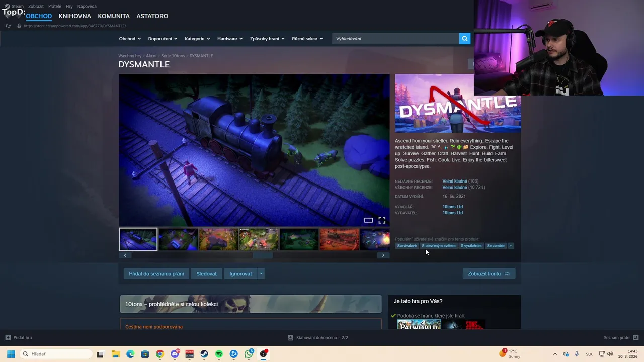Click the plus tag button
The height and width of the screenshot is (362, 644).
(x=511, y=246)
